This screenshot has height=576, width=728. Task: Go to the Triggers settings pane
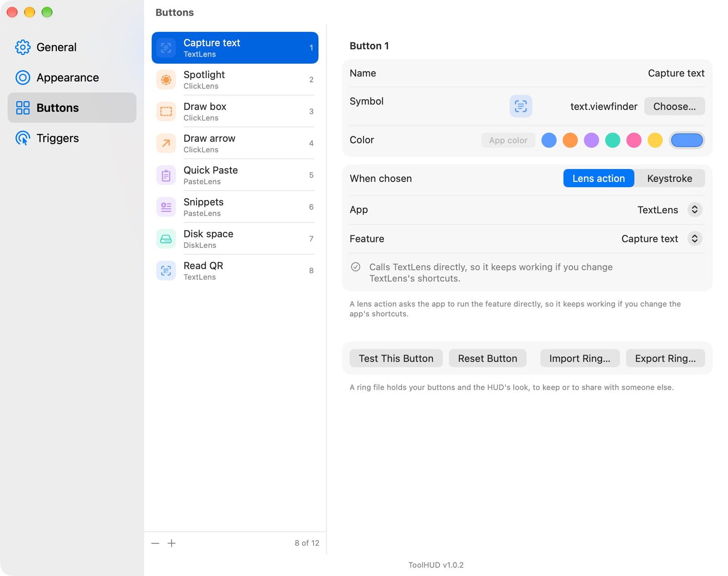[x=72, y=138]
